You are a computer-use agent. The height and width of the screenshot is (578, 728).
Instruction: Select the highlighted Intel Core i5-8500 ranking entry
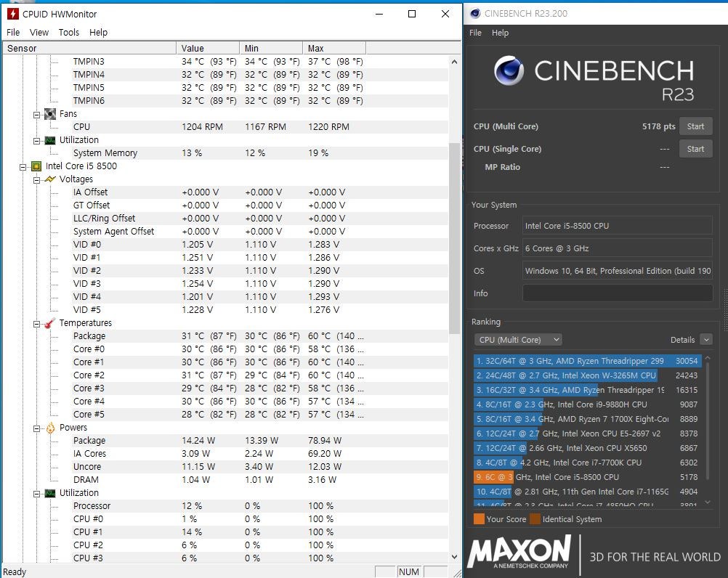point(587,477)
